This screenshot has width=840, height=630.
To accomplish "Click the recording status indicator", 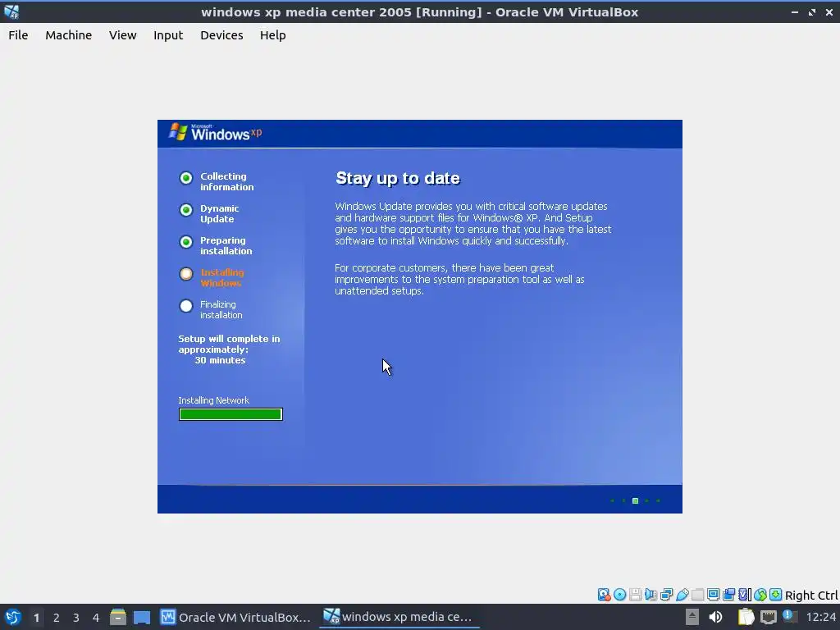I will pyautogui.click(x=728, y=595).
